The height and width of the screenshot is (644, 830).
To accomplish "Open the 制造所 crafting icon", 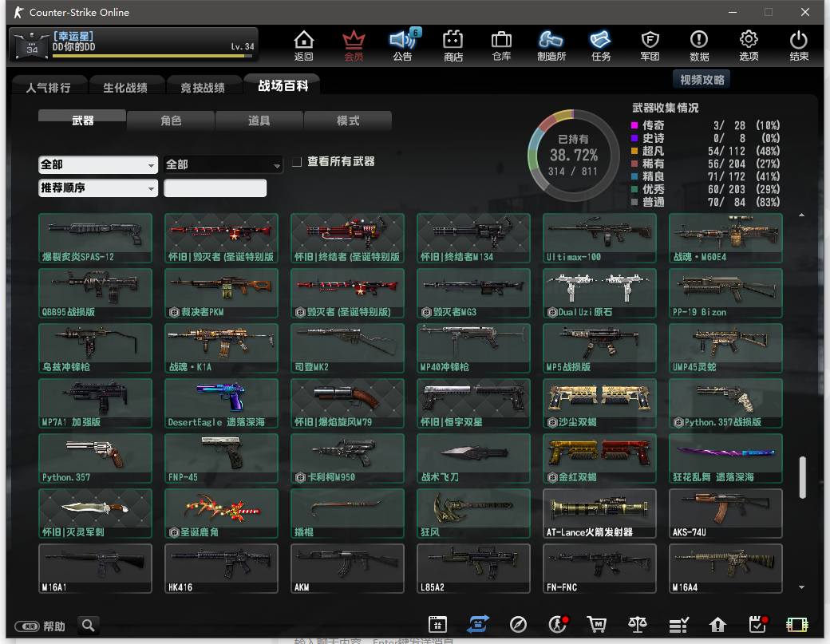I will [x=551, y=45].
